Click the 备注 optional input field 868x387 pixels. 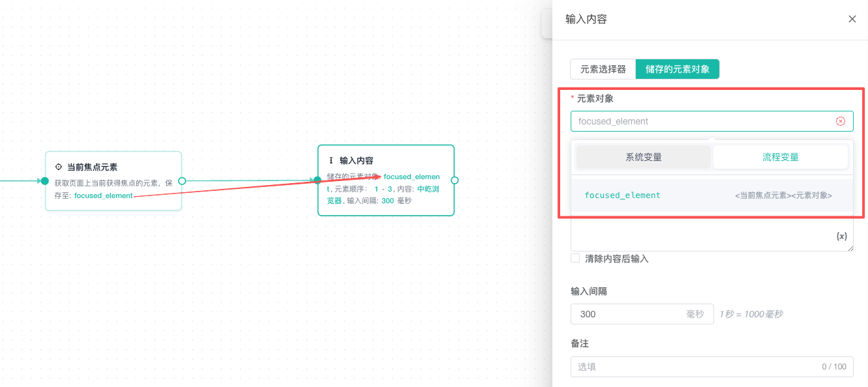point(711,367)
